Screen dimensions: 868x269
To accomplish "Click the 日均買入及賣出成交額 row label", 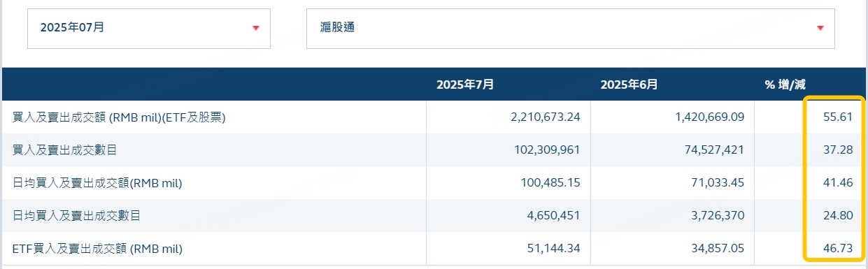I will coord(97,183).
